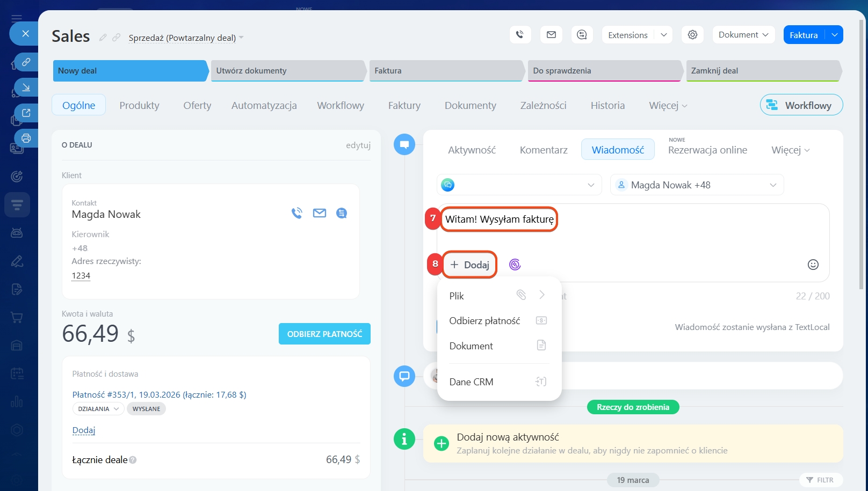Click the emoji smiley icon in message box
The height and width of the screenshot is (491, 868).
(x=813, y=265)
